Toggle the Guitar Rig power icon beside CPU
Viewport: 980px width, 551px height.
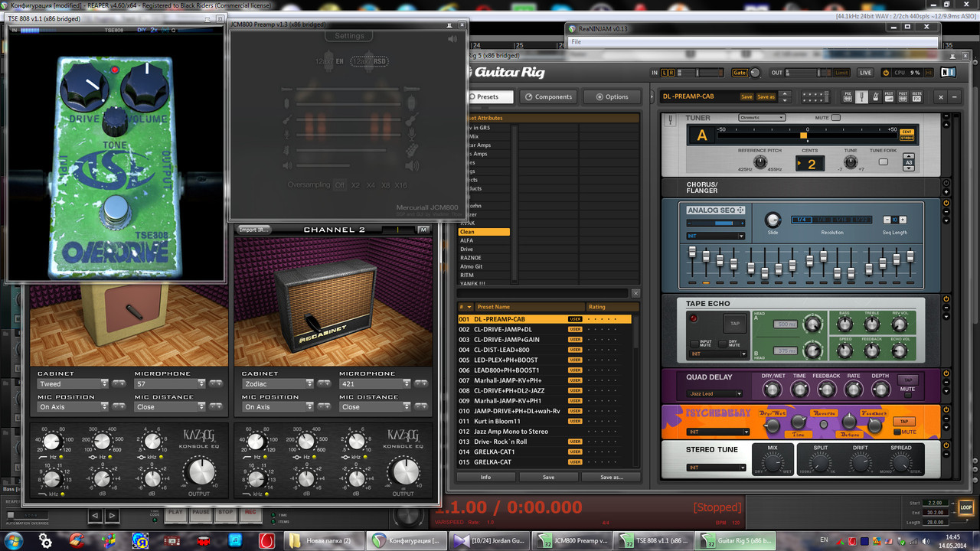pos(886,73)
